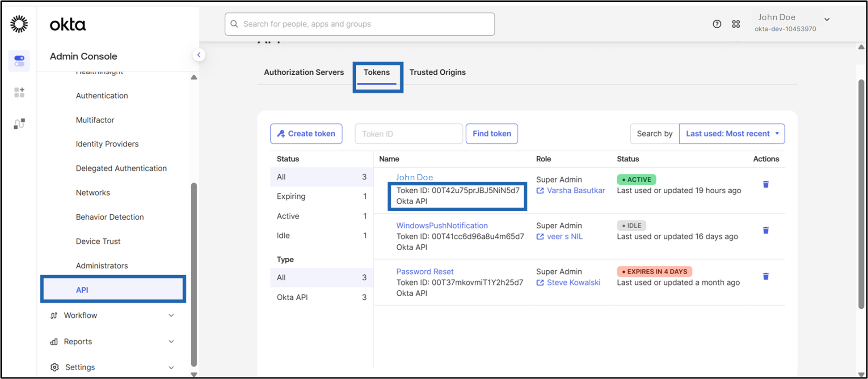868x379 pixels.
Task: Delete the John Doe token
Action: 766,184
